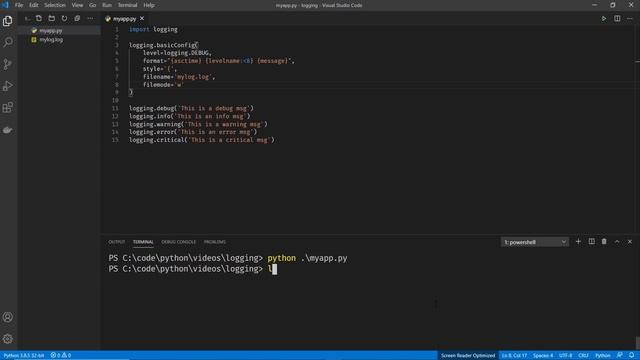Select the Python interpreter in status bar
The width and height of the screenshot is (640, 360).
pyautogui.click(x=24, y=355)
